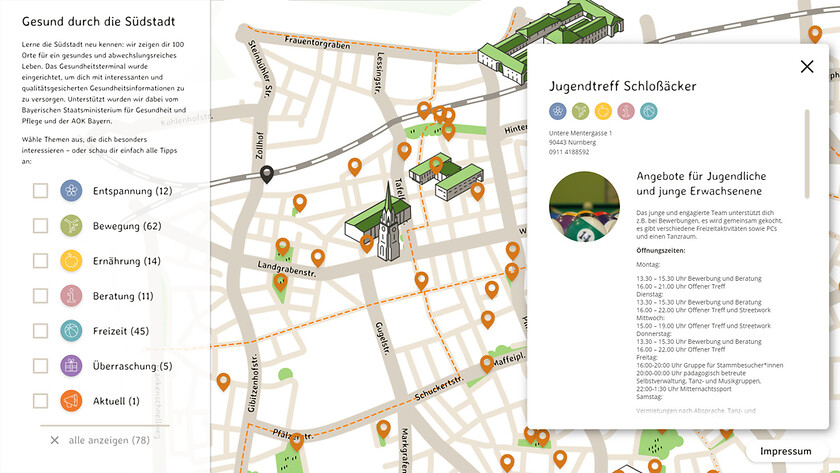Click the purple Überraschung gift icon

click(x=71, y=366)
